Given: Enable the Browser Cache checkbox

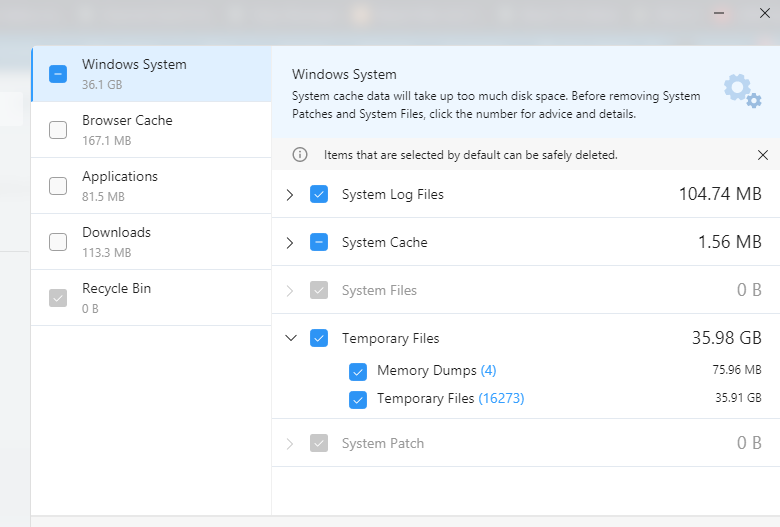Looking at the screenshot, I should tap(58, 130).
